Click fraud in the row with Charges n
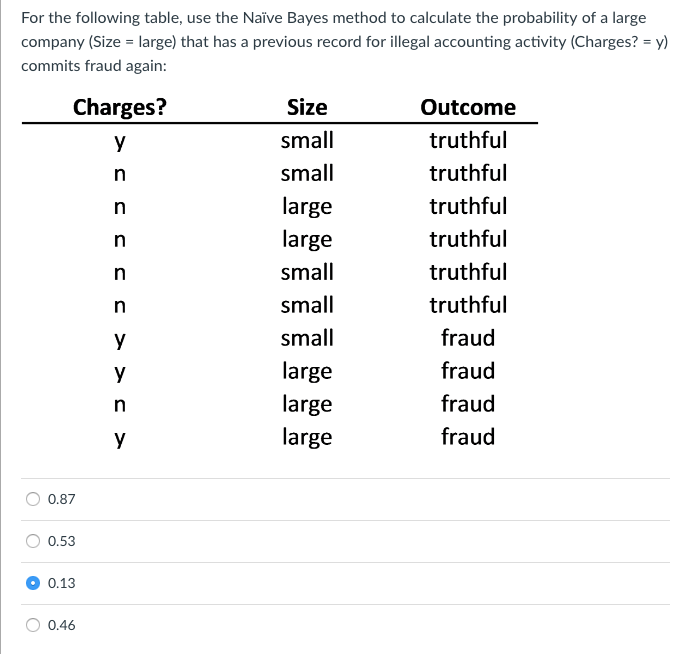Viewport: 689px width, 654px height. coord(468,404)
